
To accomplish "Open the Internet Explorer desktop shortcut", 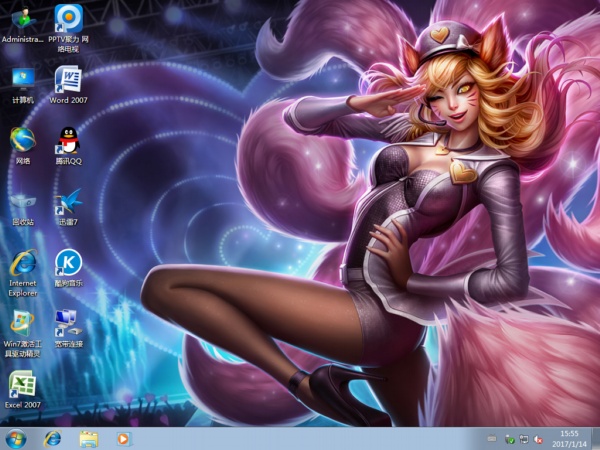I will tap(22, 264).
